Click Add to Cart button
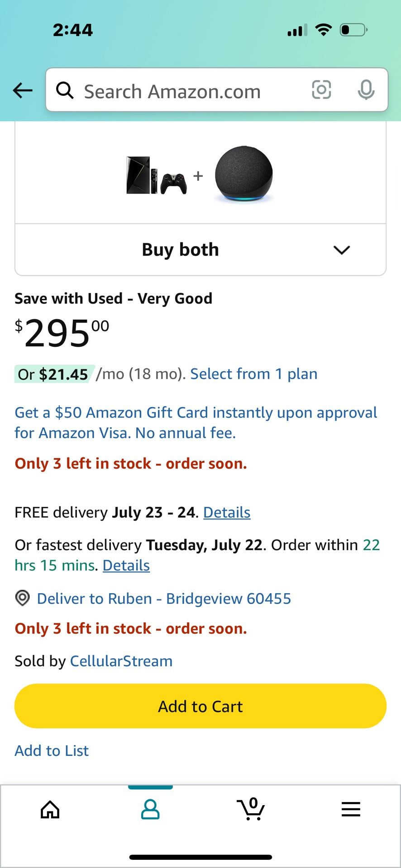 200,706
